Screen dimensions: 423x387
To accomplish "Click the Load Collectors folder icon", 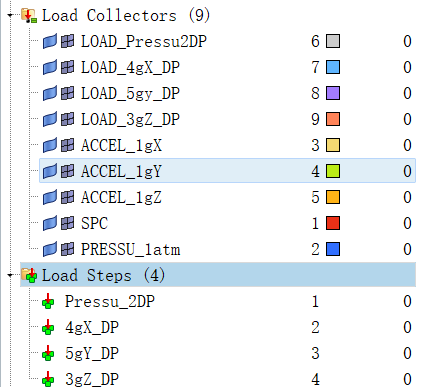I will coord(29,16).
